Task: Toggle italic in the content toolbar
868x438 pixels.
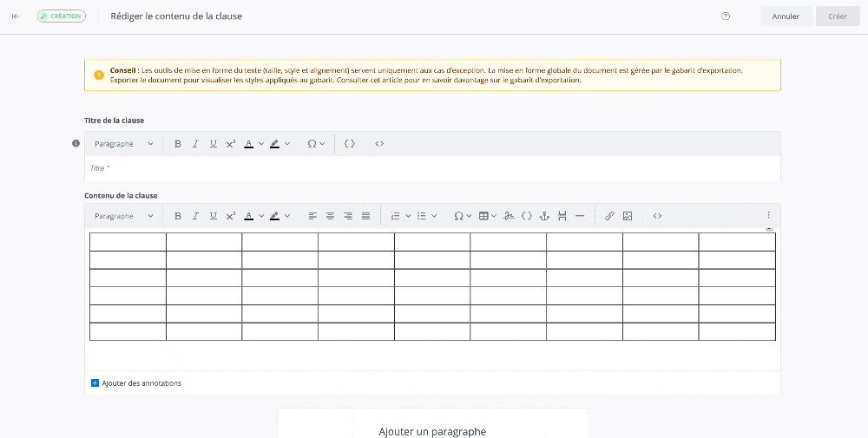Action: click(x=195, y=216)
